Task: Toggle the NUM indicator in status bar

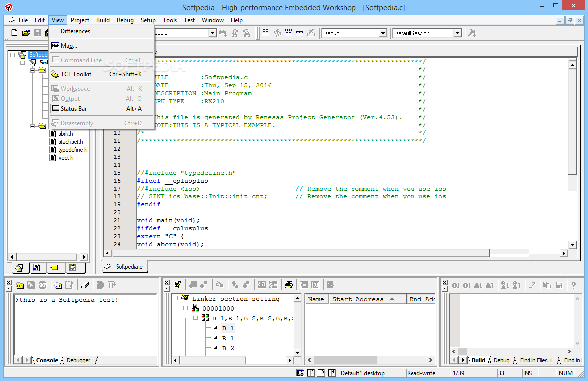Action: click(566, 373)
